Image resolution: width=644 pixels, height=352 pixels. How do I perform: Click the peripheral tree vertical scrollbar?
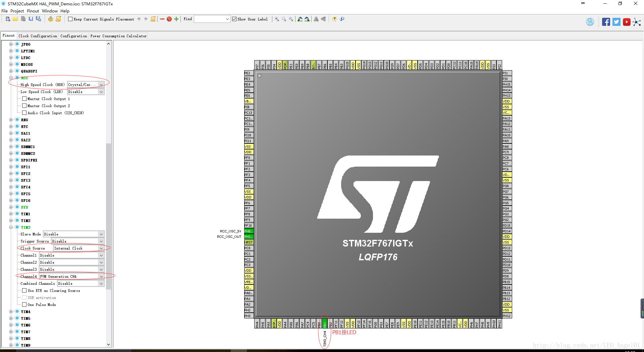(x=108, y=216)
